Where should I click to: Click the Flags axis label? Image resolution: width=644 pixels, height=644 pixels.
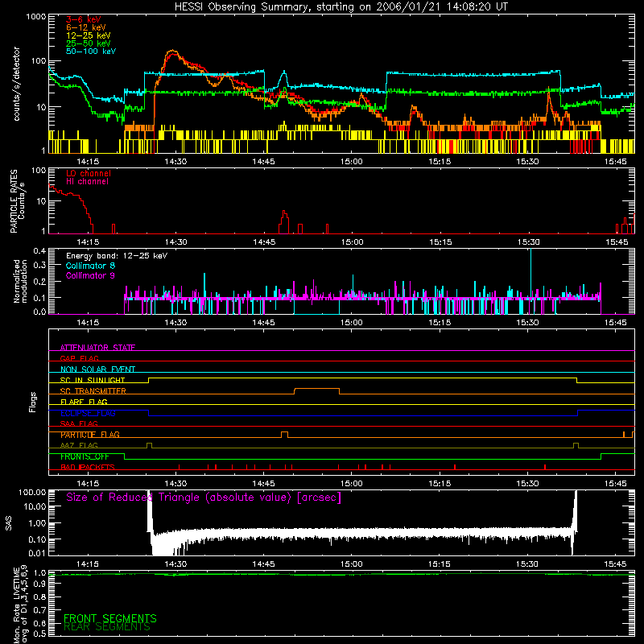coord(33,402)
